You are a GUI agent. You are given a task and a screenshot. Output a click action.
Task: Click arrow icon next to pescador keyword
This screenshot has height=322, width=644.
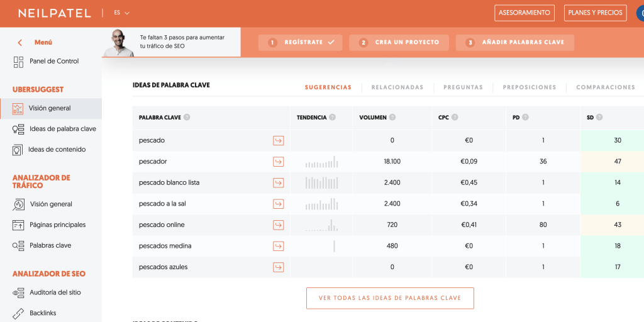pyautogui.click(x=278, y=162)
